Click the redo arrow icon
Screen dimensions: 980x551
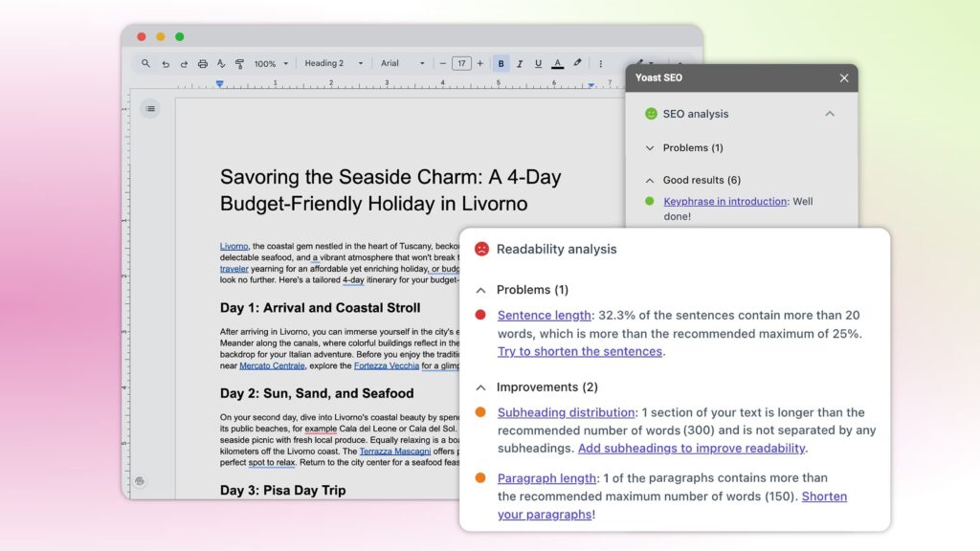[184, 64]
